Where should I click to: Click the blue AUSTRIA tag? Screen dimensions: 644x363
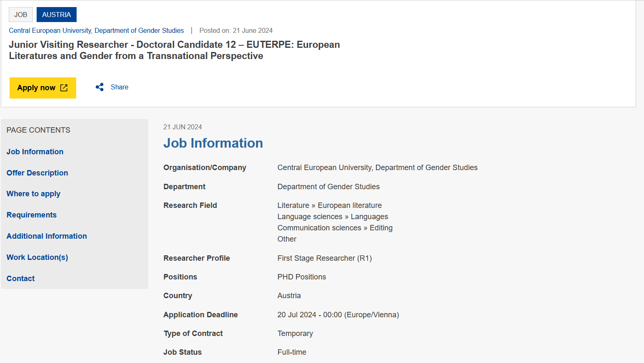[x=57, y=15]
